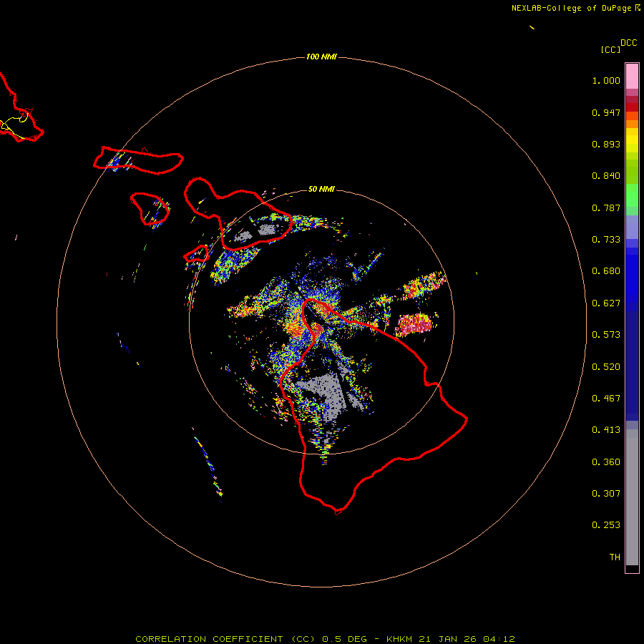Click the 0.253 scale value
Viewport: 644px width, 644px height.
click(x=606, y=525)
